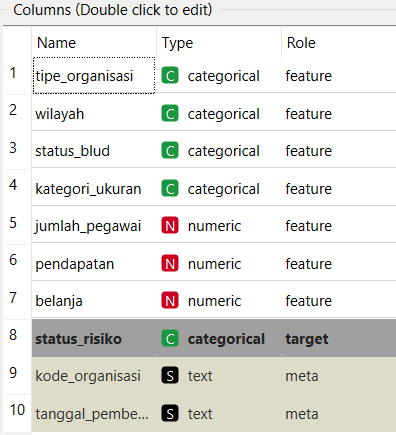The width and height of the screenshot is (396, 435).
Task: Change feature role of status_blud
Action: click(339, 150)
